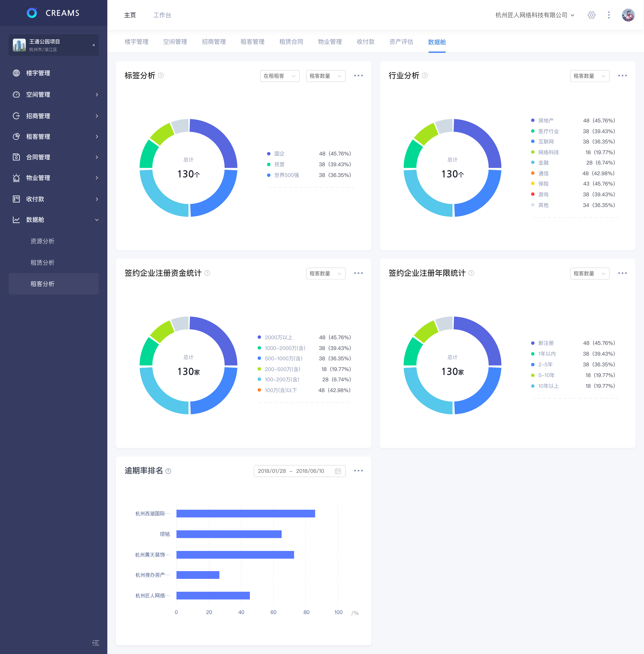Open more options on 行业分析 card

point(622,76)
